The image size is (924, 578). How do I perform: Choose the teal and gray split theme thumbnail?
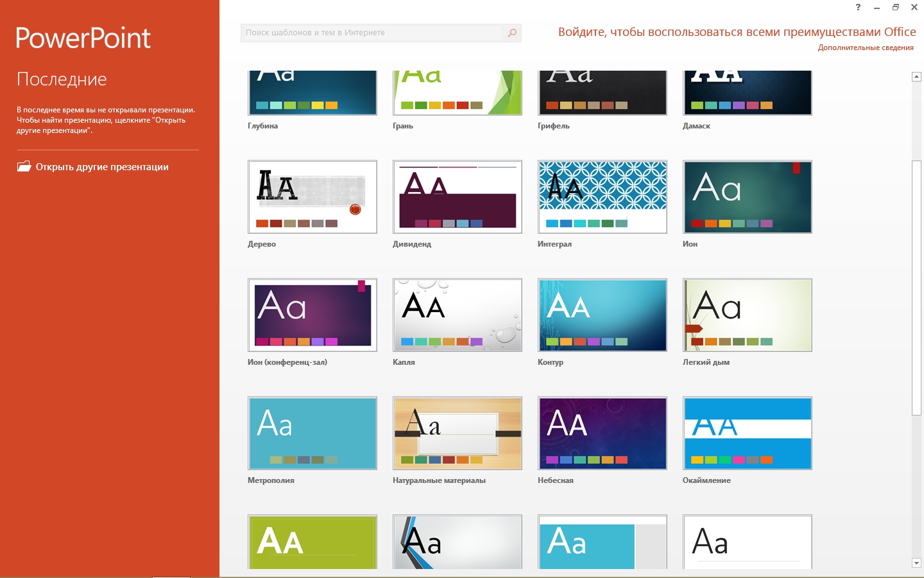(603, 541)
